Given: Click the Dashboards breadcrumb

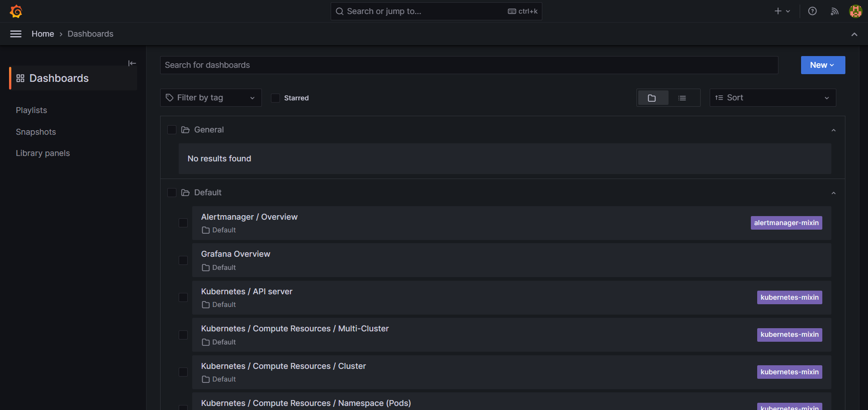Looking at the screenshot, I should pyautogui.click(x=90, y=34).
